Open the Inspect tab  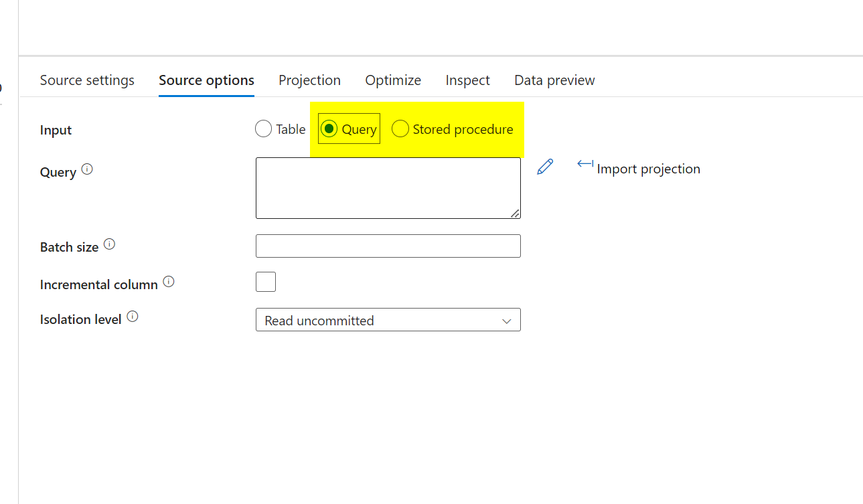pyautogui.click(x=467, y=80)
